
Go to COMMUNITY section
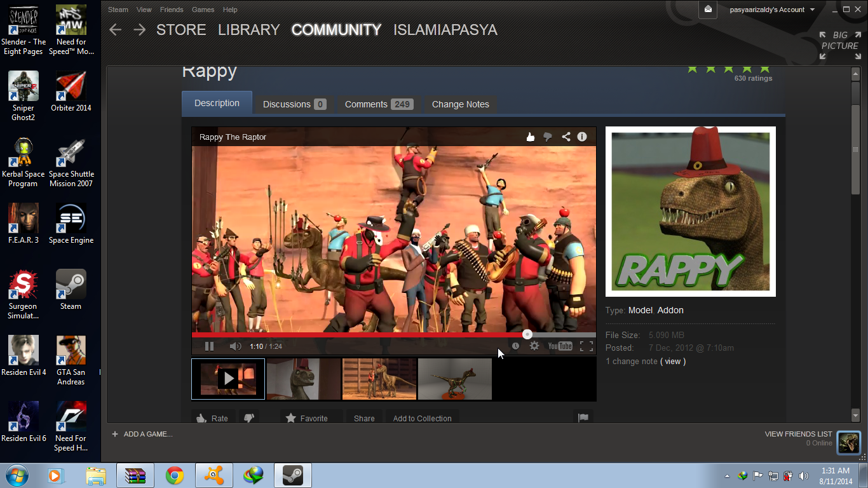(x=336, y=30)
